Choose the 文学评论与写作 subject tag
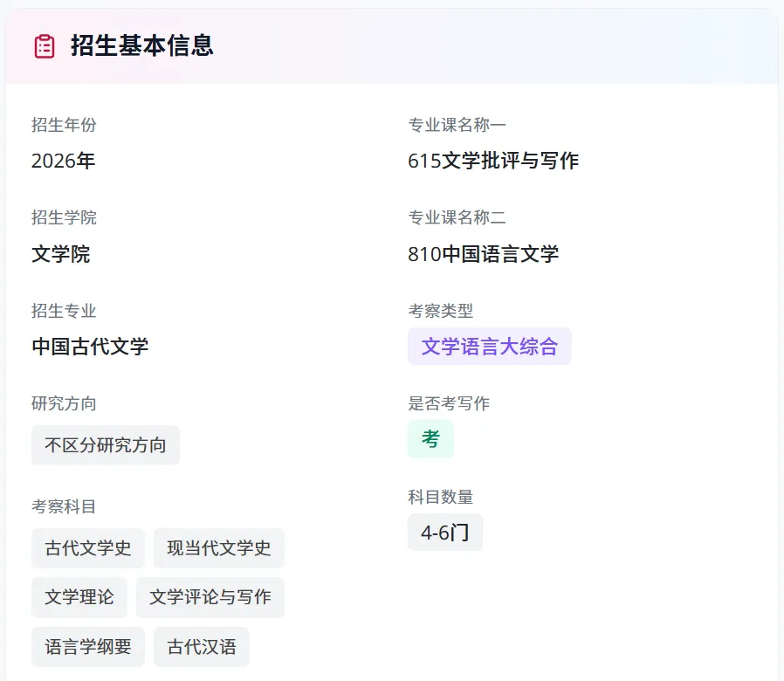Viewport: 784px width, 681px height. (210, 597)
